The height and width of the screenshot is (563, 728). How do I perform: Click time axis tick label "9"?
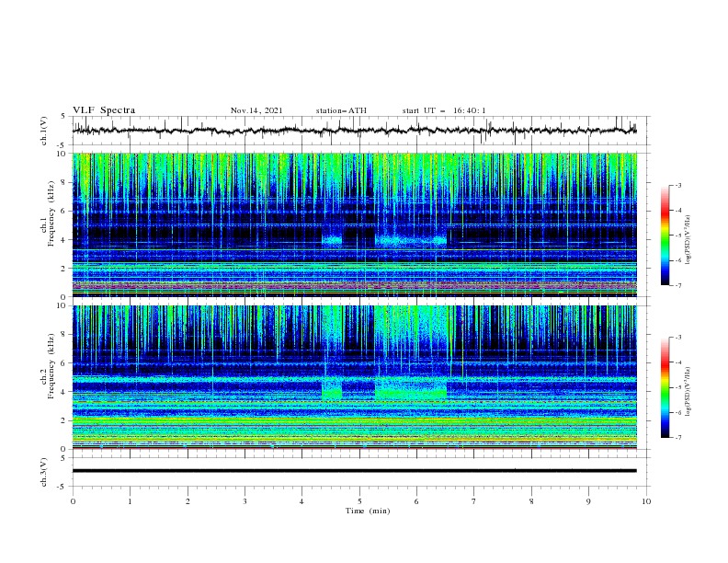tap(588, 501)
